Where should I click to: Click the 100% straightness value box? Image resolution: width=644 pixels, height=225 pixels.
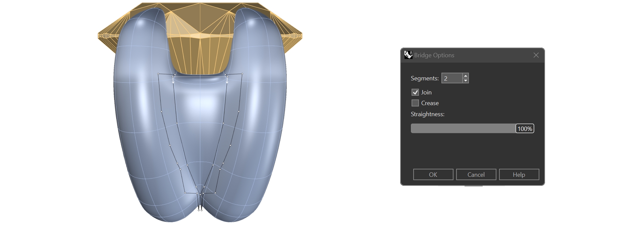pos(525,129)
